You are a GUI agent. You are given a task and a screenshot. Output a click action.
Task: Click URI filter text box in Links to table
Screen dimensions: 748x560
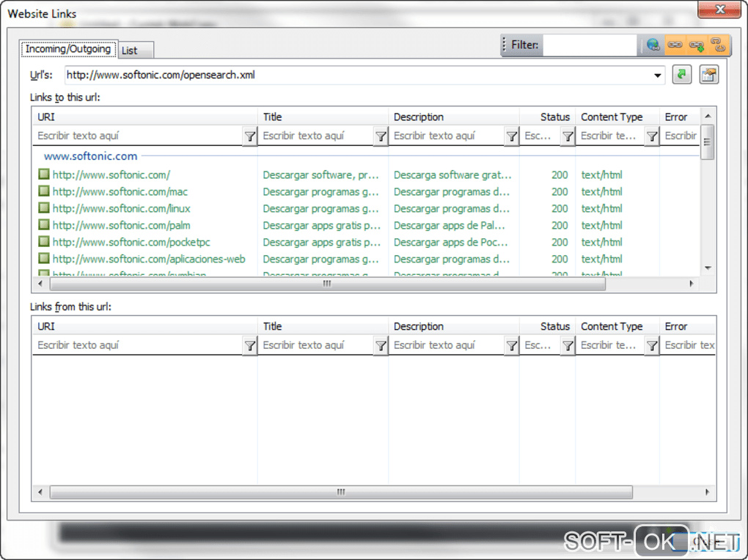click(139, 136)
